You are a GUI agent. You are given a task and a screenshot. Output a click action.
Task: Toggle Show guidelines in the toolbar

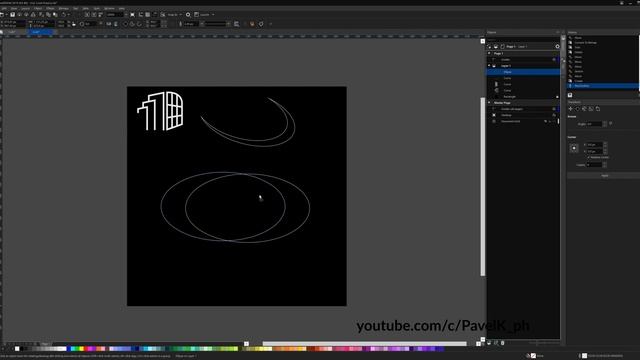[x=155, y=15]
